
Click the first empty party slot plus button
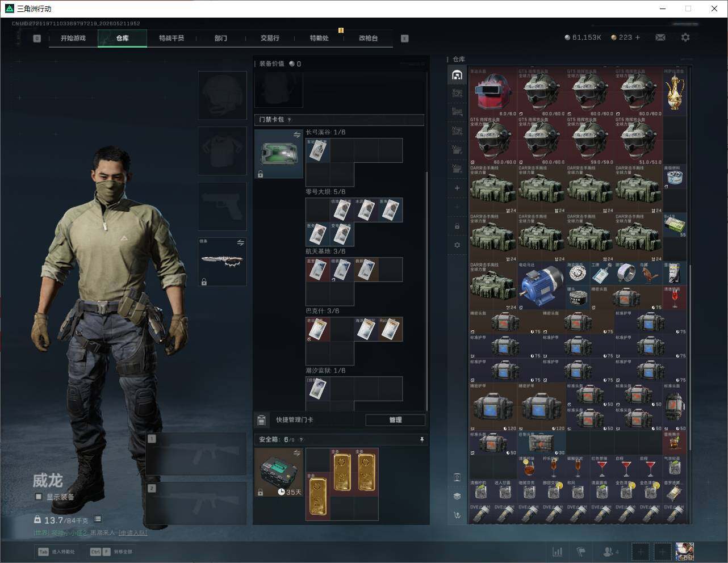(x=641, y=552)
